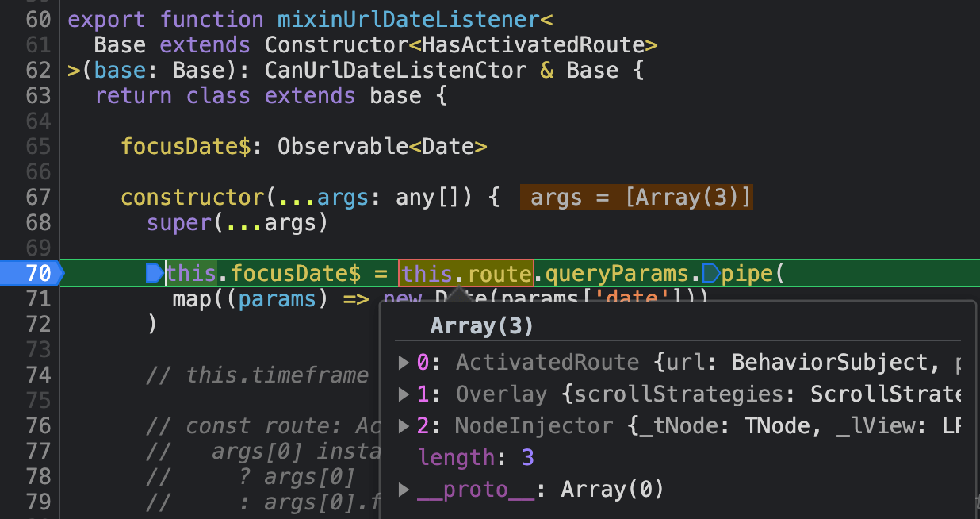Screen dimensions: 980x519
Task: Click the length: 3 property in the popup
Action: point(477,457)
